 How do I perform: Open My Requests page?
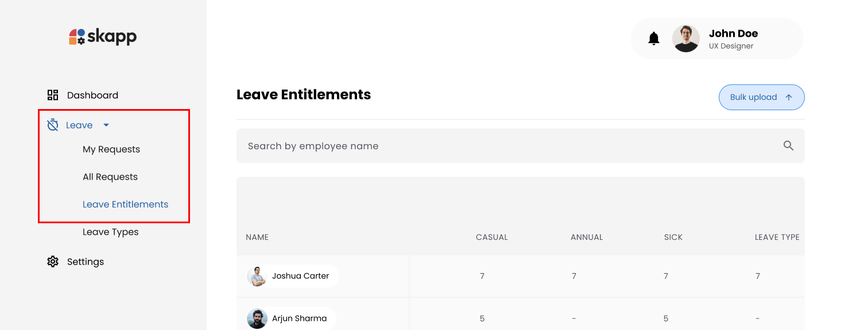111,149
